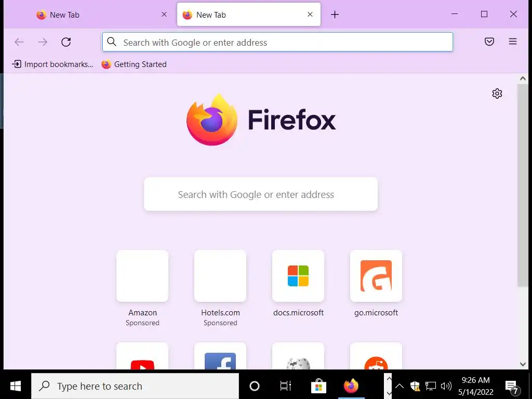This screenshot has height=399, width=532.
Task: Click the page's center search box
Action: pos(261,194)
